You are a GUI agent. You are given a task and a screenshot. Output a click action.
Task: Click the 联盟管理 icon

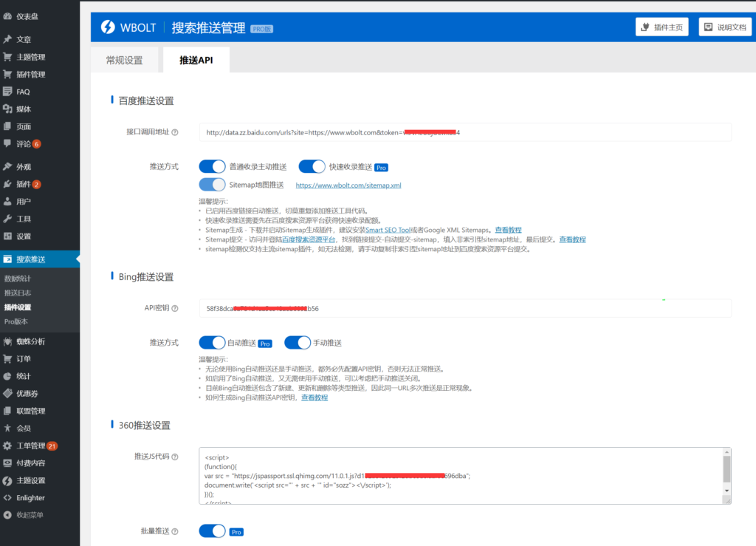coord(7,411)
